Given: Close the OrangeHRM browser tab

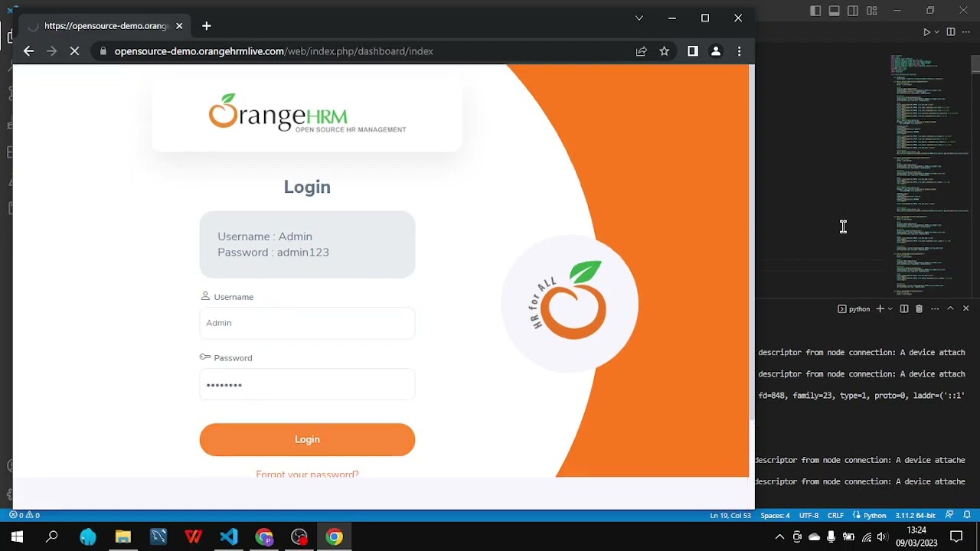Looking at the screenshot, I should (179, 26).
